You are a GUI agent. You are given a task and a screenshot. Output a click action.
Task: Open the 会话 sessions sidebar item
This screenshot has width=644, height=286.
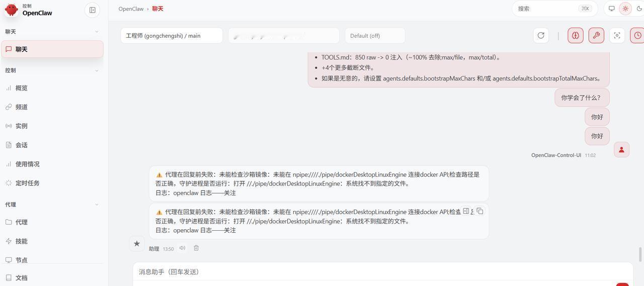pos(52,145)
